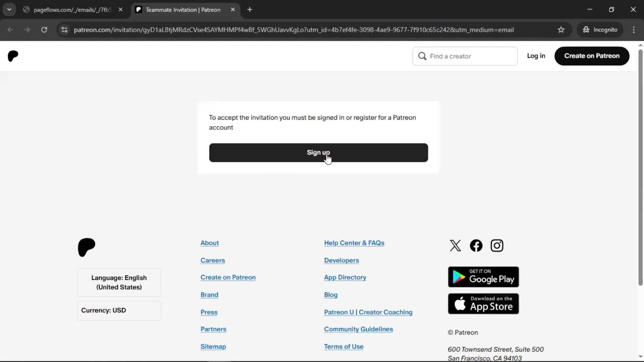Open the Create on Patreon footer link

pyautogui.click(x=228, y=278)
